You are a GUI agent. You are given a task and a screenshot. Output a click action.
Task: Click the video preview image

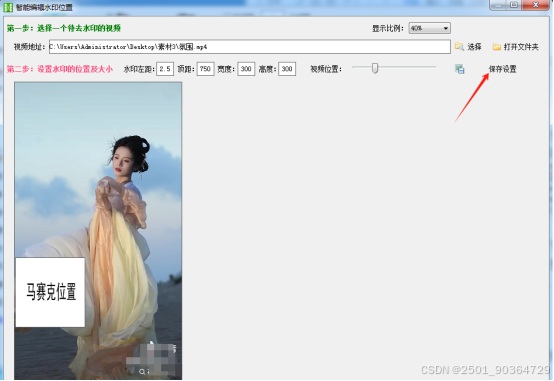pos(98,231)
